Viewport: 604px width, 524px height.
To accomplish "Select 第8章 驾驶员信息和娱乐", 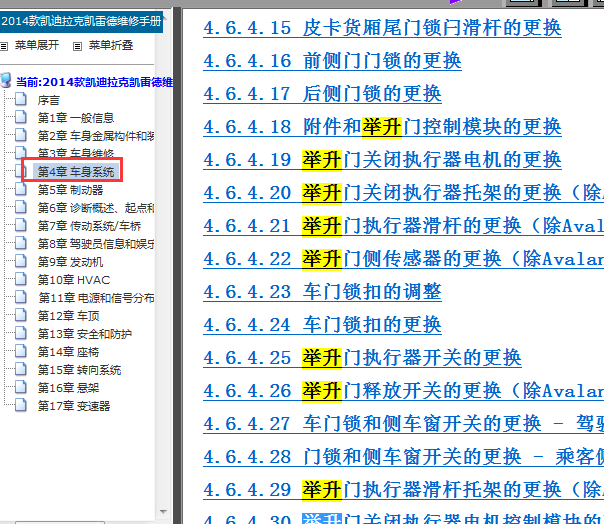I will point(96,244).
